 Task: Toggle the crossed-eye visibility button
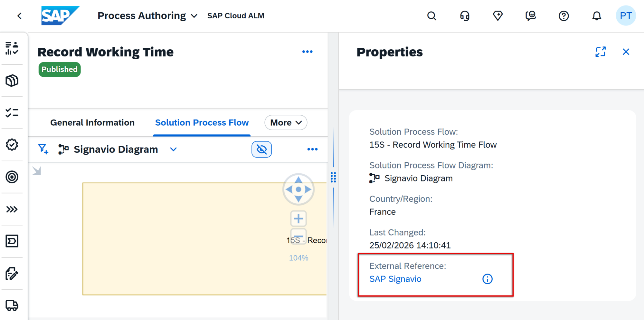[261, 149]
